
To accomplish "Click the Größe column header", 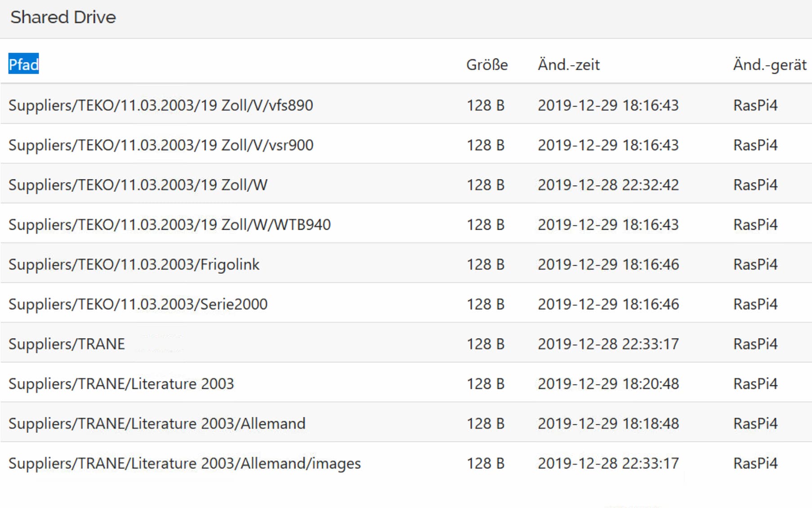I will (x=487, y=65).
